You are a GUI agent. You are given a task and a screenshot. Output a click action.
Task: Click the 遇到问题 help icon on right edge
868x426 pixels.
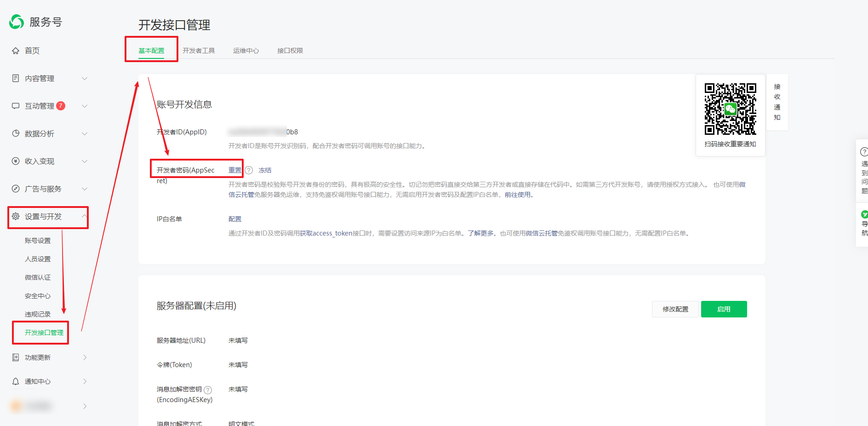(x=864, y=152)
